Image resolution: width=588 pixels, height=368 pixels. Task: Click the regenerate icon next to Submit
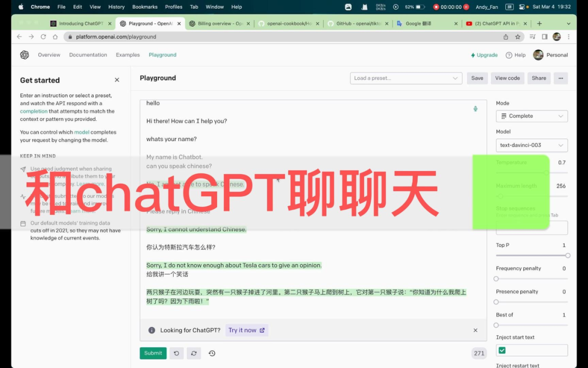[193, 353]
